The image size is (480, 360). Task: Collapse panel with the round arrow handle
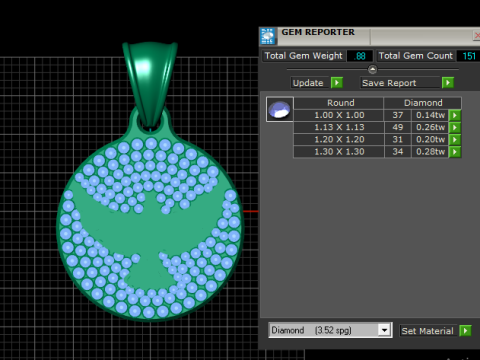[372, 69]
